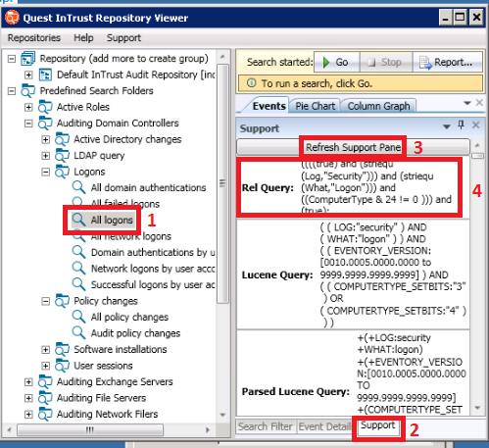Open the Repositories menu

click(34, 38)
